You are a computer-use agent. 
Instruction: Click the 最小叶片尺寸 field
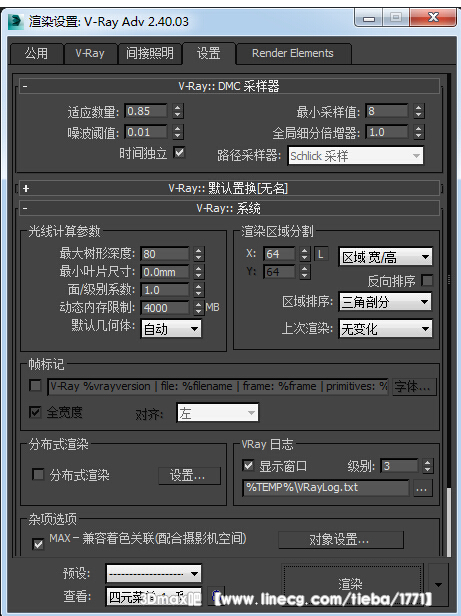coord(165,272)
